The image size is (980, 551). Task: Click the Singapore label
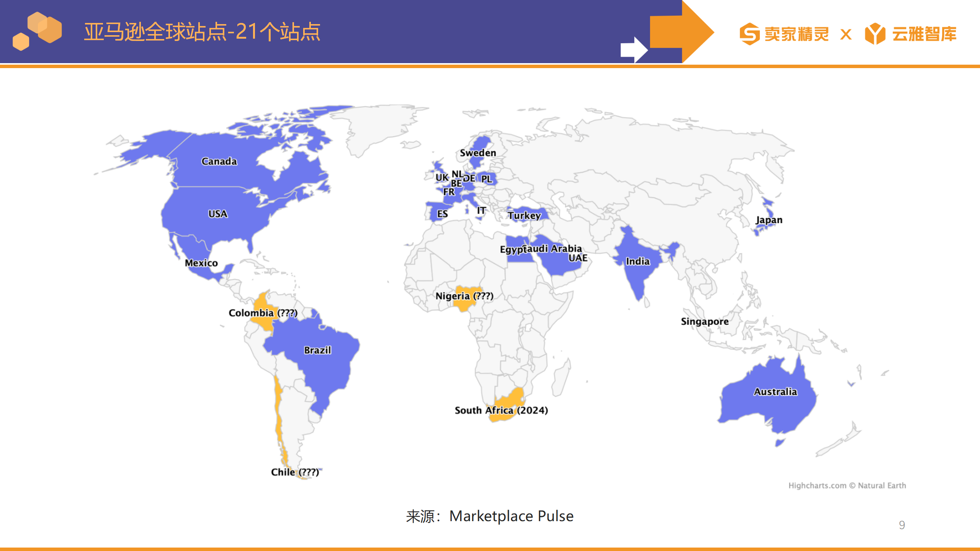pyautogui.click(x=704, y=321)
